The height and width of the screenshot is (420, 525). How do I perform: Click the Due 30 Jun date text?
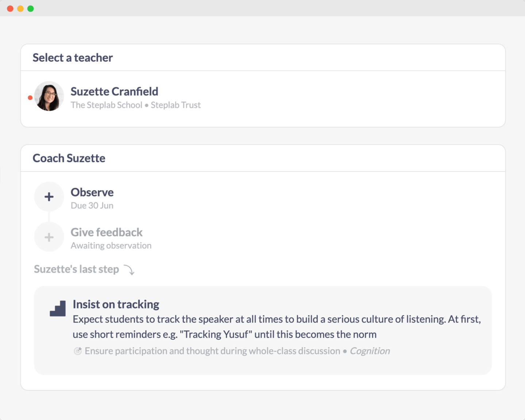[92, 206]
